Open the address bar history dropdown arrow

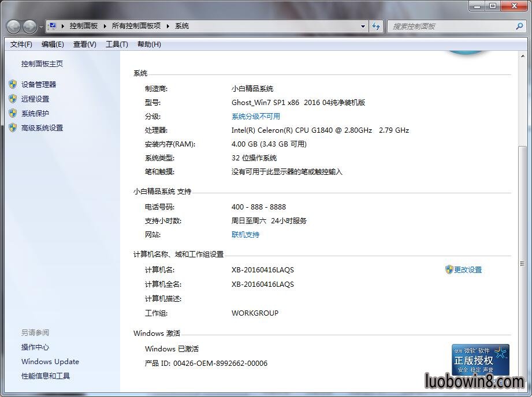pos(363,26)
